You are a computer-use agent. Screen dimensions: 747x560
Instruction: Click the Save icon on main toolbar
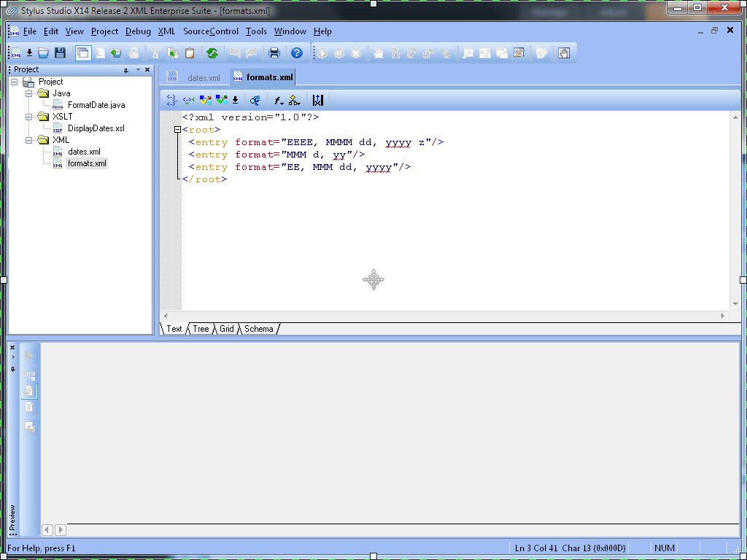coord(60,52)
